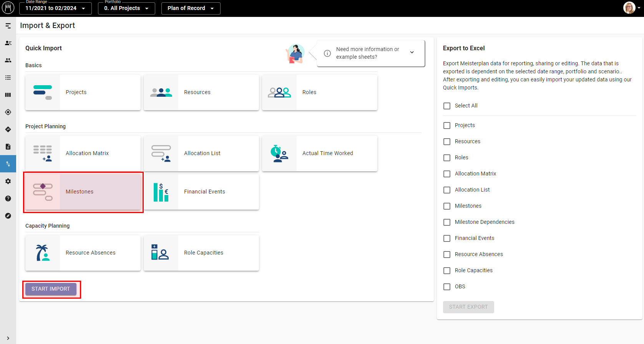Check the Allocation List export checkbox
Viewport: 644px width, 344px height.
[447, 190]
